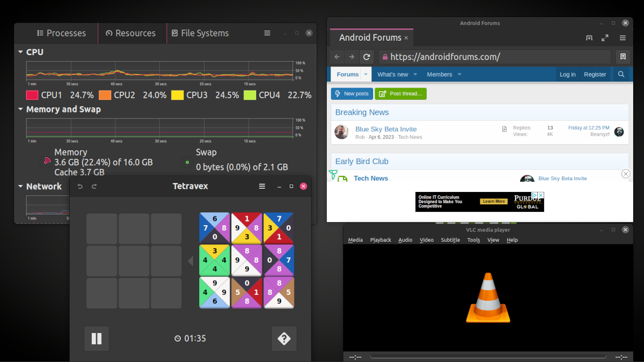Screen dimensions: 644x362
Task: Undo the last Tetravex move
Action: click(x=80, y=187)
